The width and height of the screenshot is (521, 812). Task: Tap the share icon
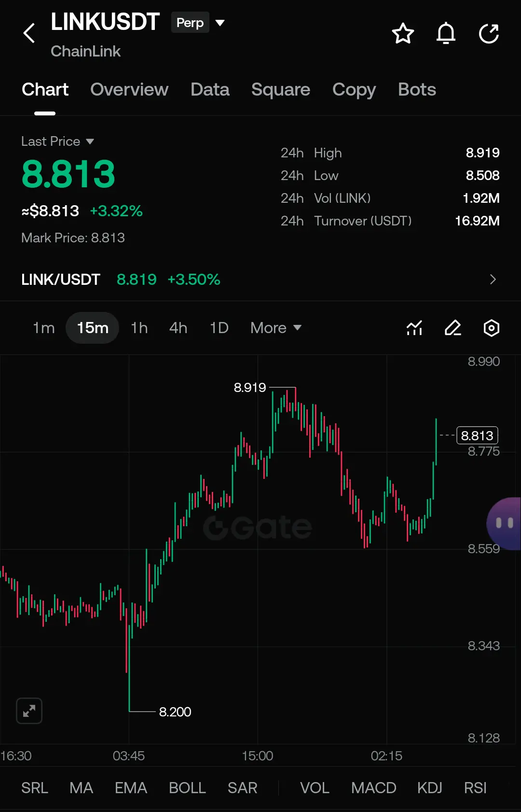pos(489,33)
